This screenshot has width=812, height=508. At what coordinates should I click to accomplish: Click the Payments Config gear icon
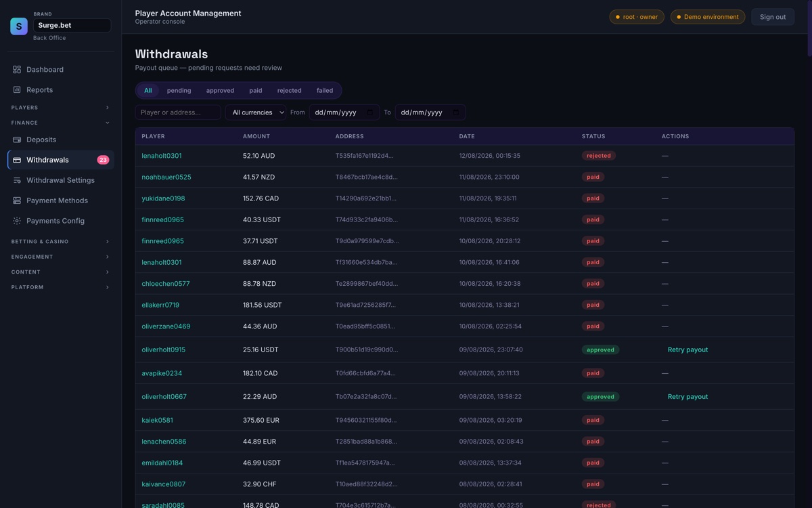pos(17,221)
